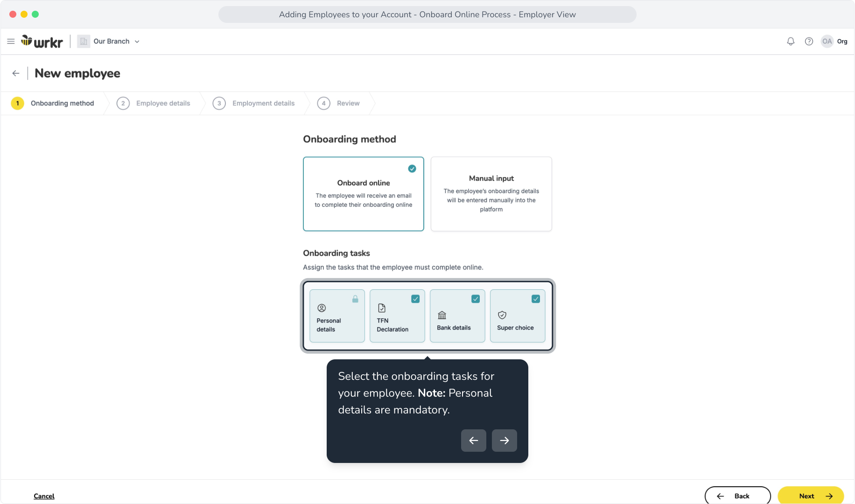This screenshot has width=855, height=504.
Task: Click the building icon beside Our Branch
Action: (84, 42)
